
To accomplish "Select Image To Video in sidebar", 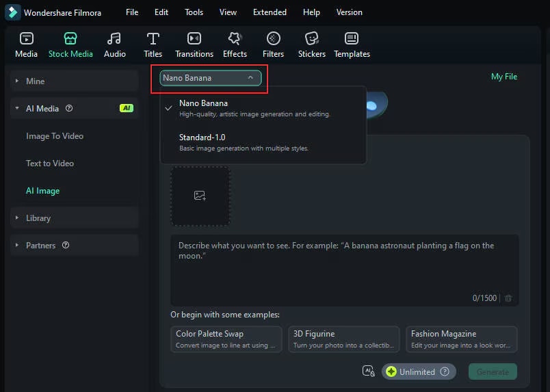I will pos(55,136).
